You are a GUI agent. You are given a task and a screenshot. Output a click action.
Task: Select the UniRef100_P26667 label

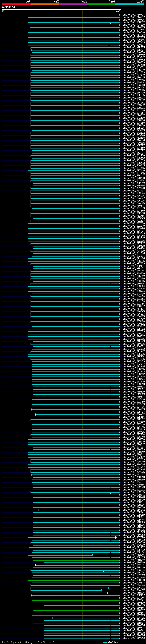pos(134,336)
